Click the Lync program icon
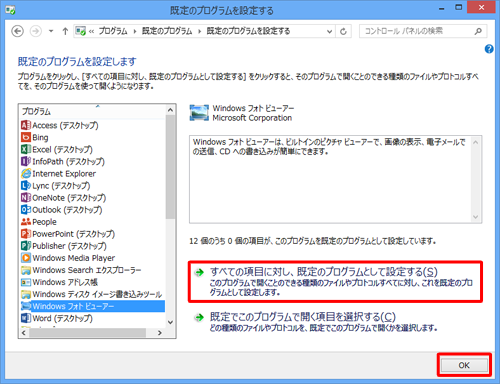 point(26,185)
